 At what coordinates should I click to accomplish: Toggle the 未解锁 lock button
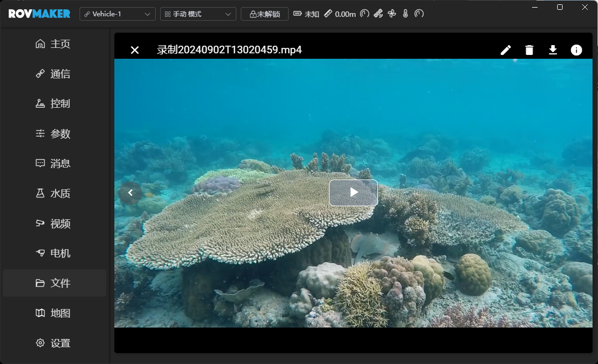coord(265,14)
